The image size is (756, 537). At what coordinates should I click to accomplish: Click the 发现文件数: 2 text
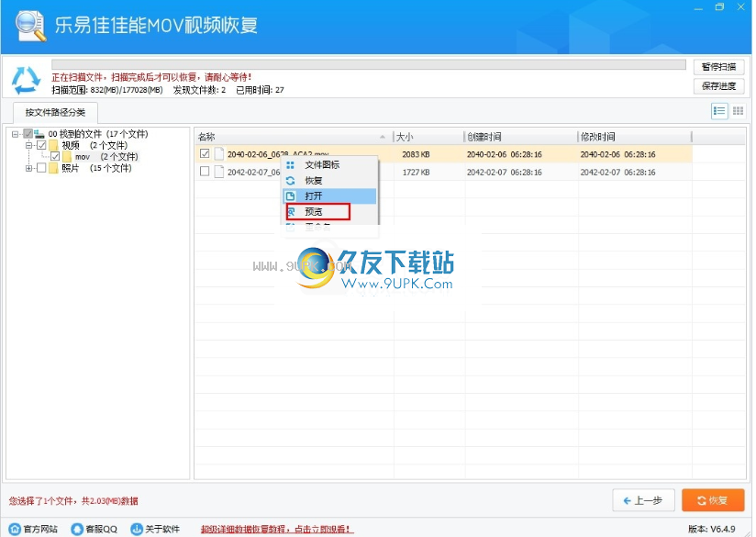point(200,90)
